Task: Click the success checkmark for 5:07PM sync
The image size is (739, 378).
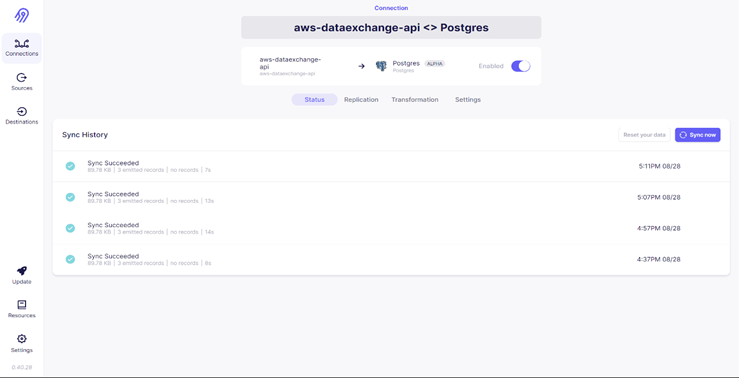Action: coord(70,197)
